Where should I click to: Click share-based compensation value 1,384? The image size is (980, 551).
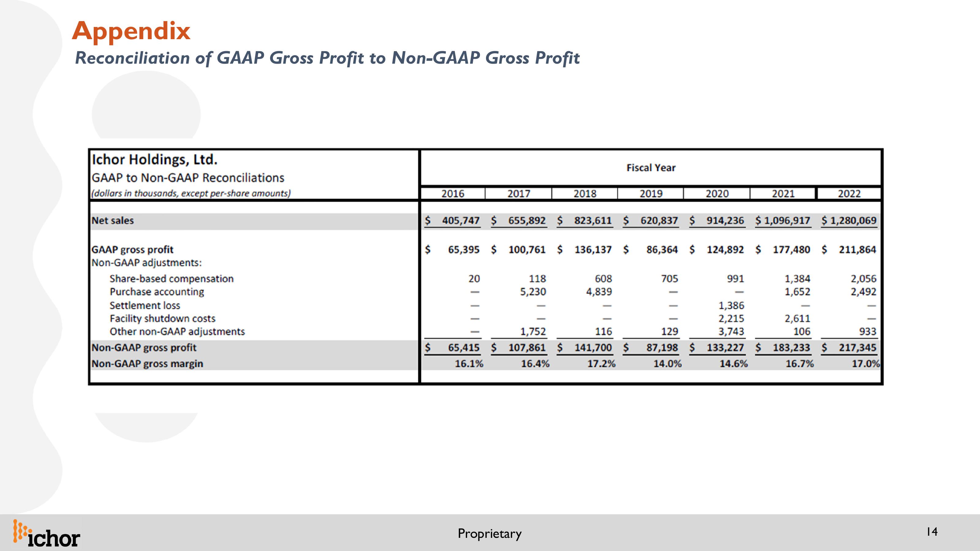[x=797, y=279]
